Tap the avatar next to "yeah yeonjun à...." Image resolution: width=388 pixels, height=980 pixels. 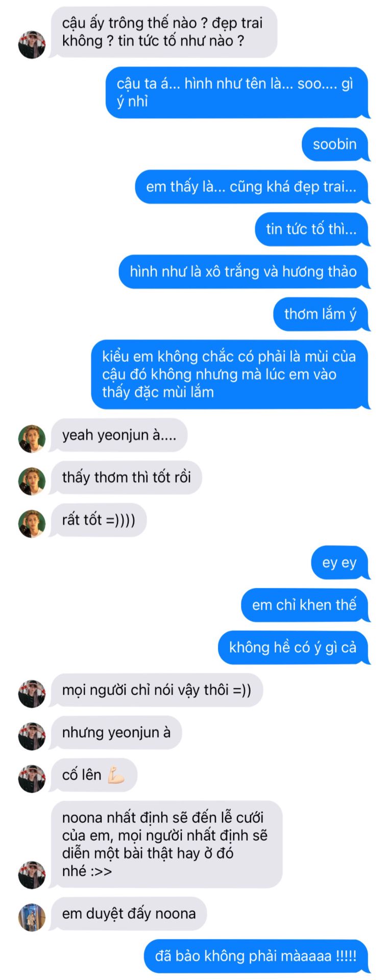tap(32, 439)
